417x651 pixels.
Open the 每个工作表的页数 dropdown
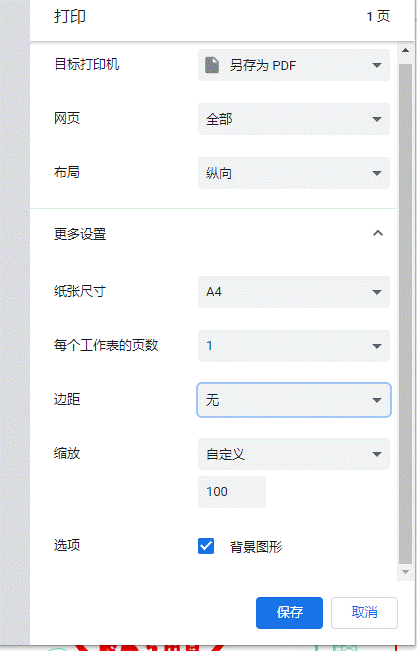(x=294, y=346)
